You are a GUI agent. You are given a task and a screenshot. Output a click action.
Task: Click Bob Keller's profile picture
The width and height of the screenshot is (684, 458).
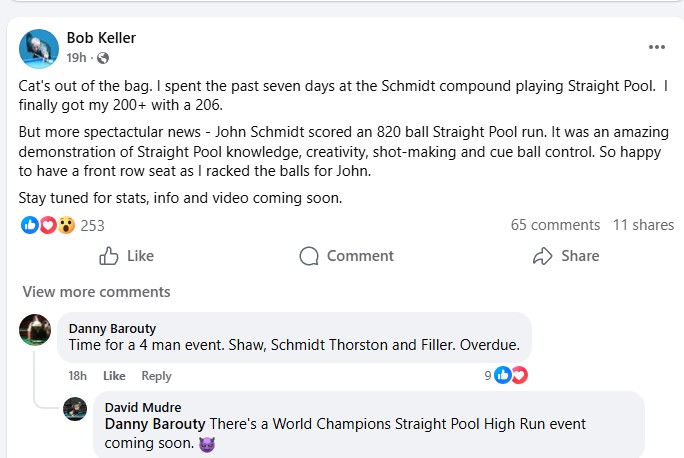[38, 48]
